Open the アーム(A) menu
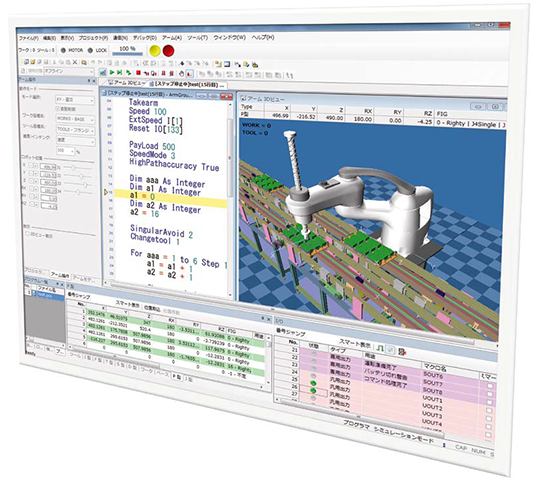This screenshot has width=540, height=480. [172, 37]
